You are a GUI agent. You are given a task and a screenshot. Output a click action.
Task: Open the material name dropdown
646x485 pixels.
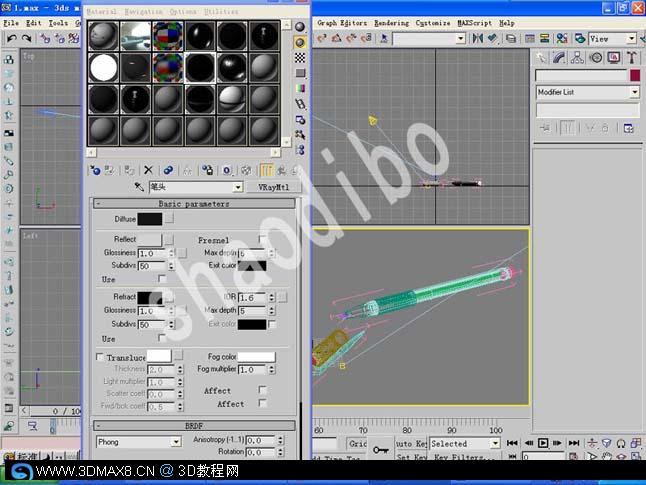click(x=238, y=187)
